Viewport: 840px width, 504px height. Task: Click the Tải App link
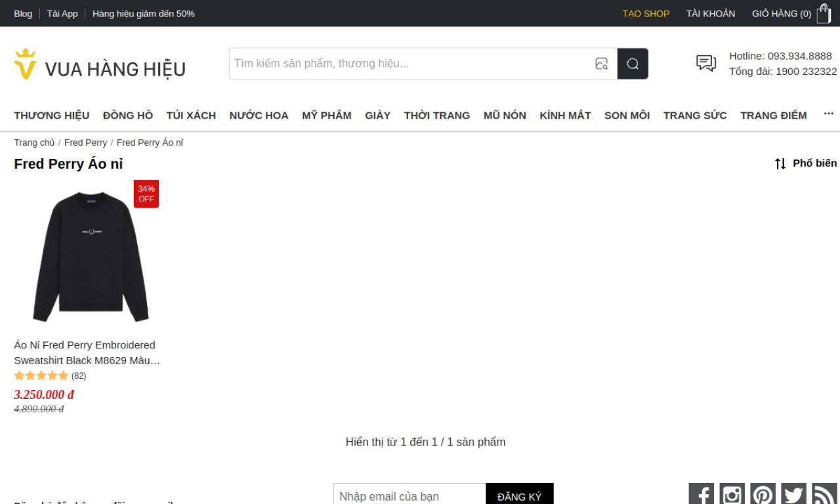(x=62, y=14)
